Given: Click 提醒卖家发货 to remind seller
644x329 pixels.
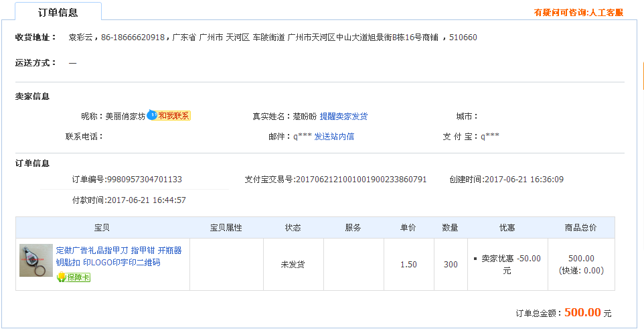Looking at the screenshot, I should pos(343,117).
